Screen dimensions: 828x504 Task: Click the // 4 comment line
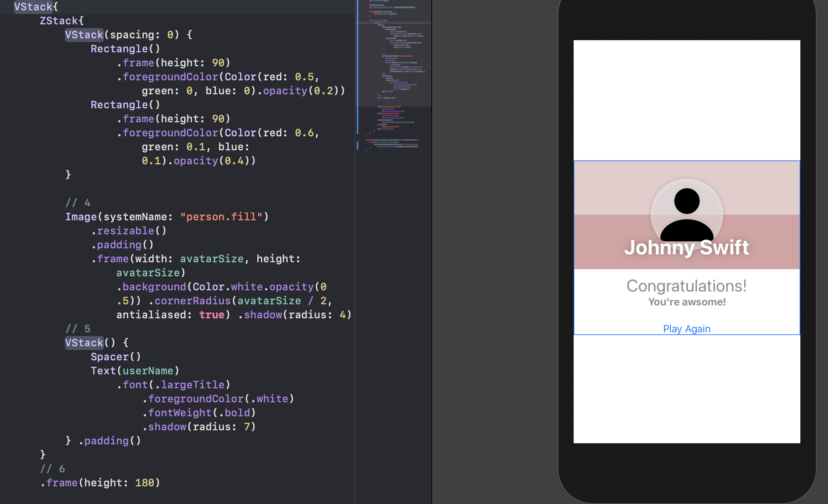pos(78,203)
